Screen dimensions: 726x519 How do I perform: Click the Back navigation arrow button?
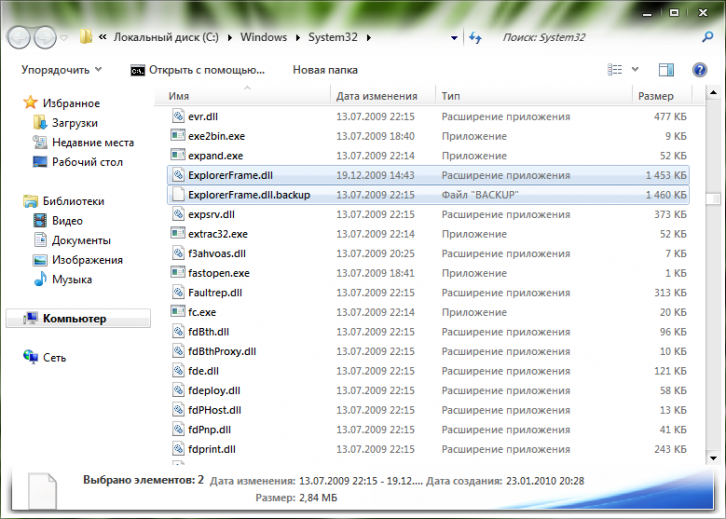click(x=20, y=38)
